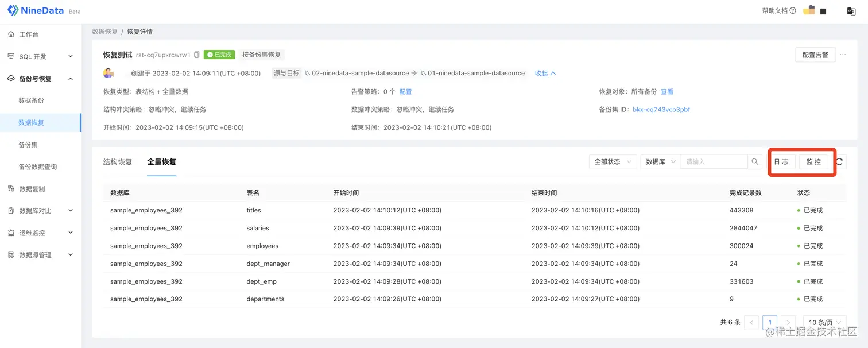Copy the task ID rst-cq7upxrcwrw1
This screenshot has height=348, width=868.
click(x=196, y=55)
